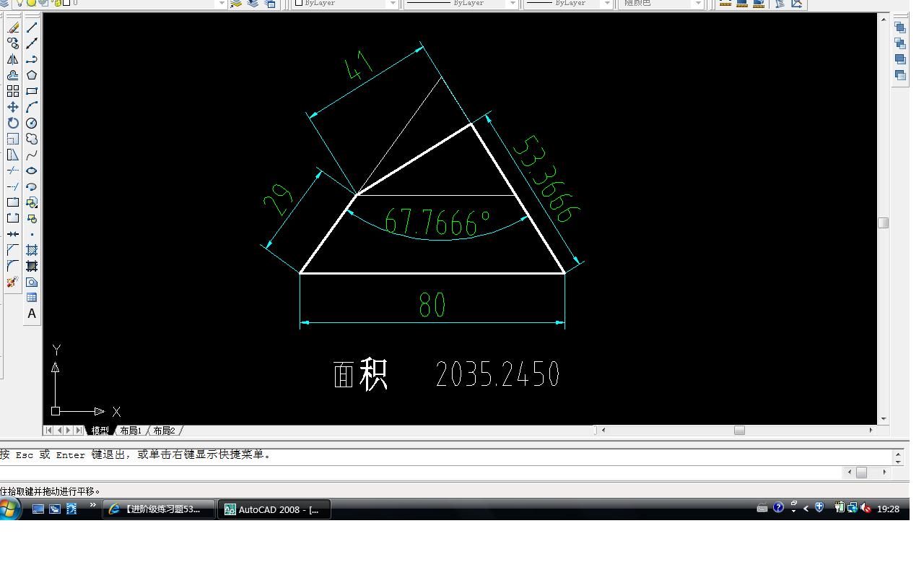Jump to first layout tab arrow
Screen dimensions: 924x578
49,430
